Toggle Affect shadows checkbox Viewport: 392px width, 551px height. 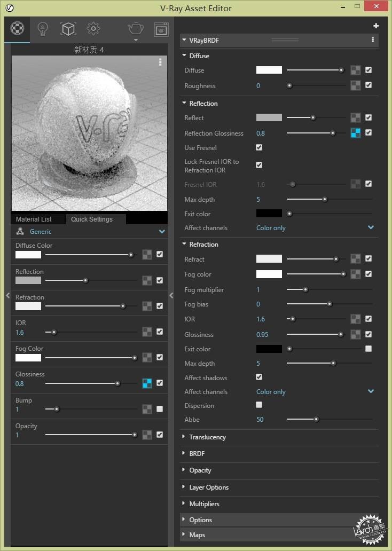tap(259, 377)
